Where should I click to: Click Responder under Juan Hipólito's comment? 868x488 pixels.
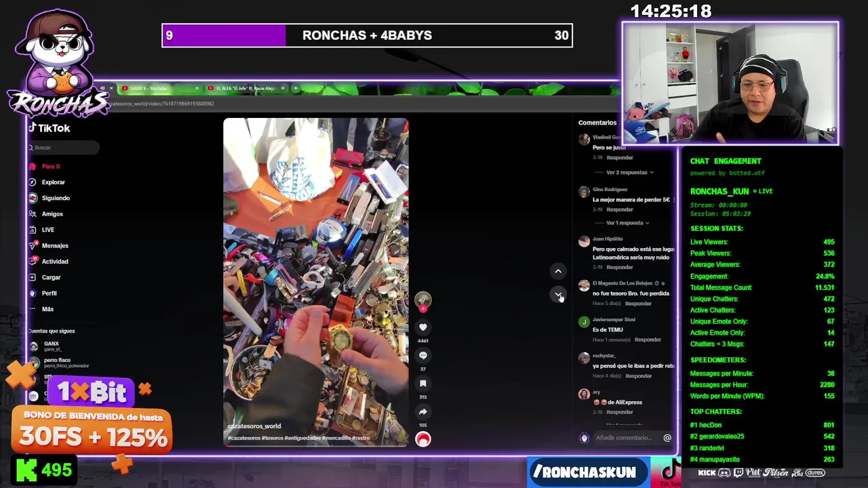click(x=620, y=267)
